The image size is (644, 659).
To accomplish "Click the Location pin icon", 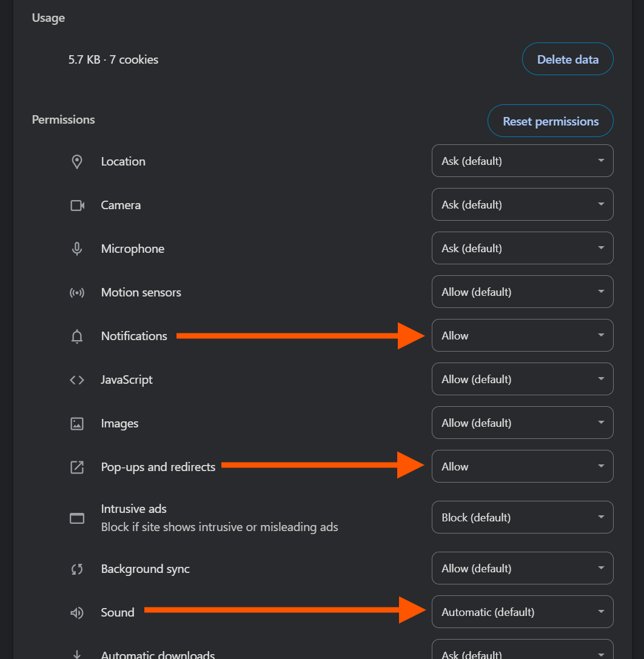I will 77,162.
